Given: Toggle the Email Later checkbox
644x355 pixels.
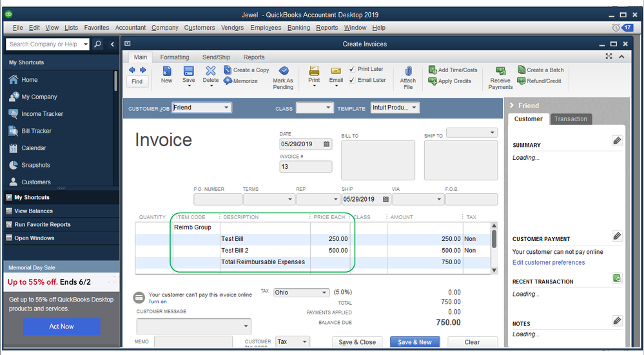Looking at the screenshot, I should (x=352, y=80).
